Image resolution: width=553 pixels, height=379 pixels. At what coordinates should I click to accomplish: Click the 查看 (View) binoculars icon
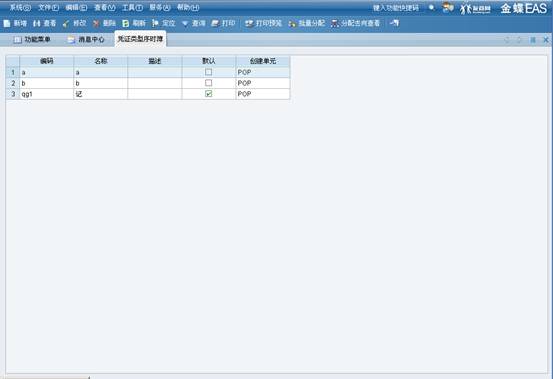[x=37, y=23]
